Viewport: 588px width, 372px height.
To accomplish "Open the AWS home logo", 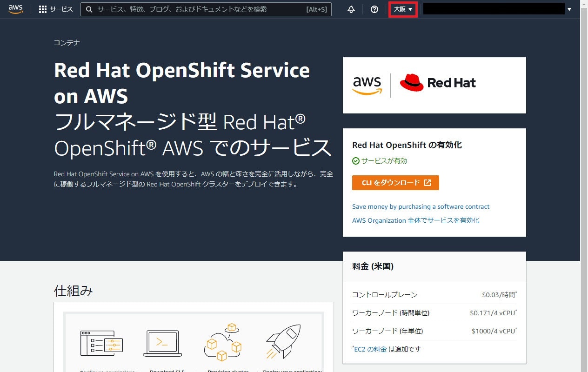I will (x=15, y=9).
